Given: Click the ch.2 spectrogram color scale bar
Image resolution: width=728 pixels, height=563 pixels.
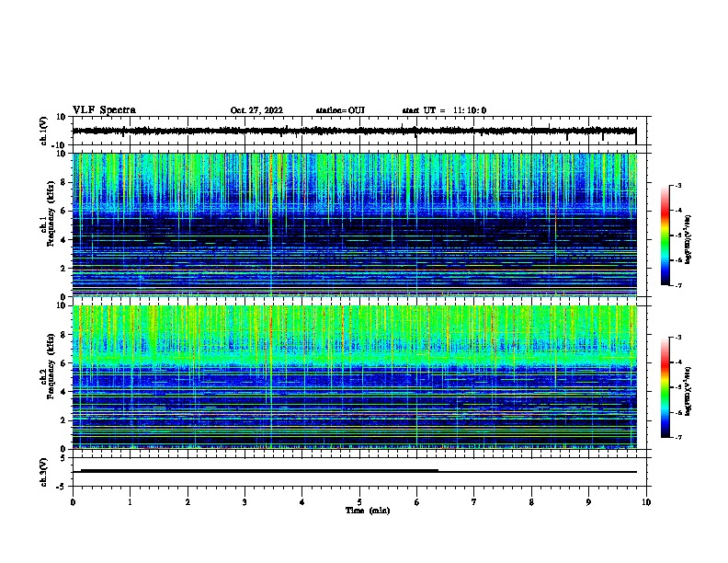Looking at the screenshot, I should pyautogui.click(x=665, y=387).
